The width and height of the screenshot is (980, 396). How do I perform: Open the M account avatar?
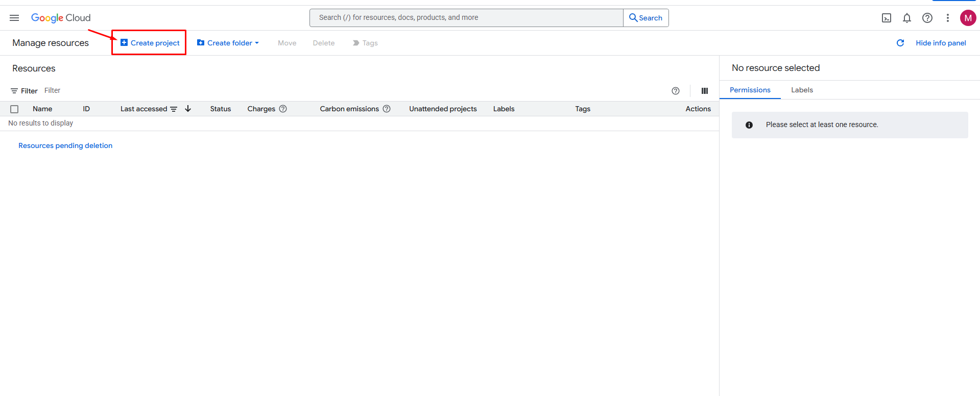(x=968, y=18)
